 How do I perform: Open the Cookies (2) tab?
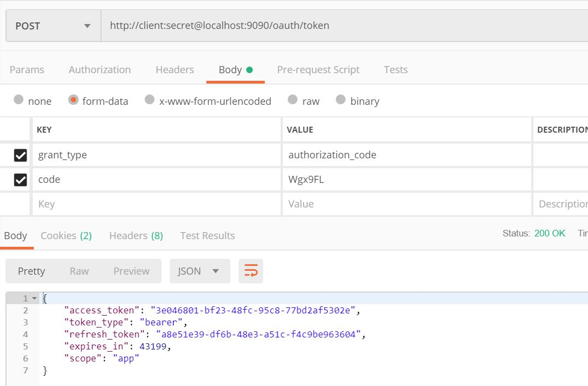pos(66,235)
